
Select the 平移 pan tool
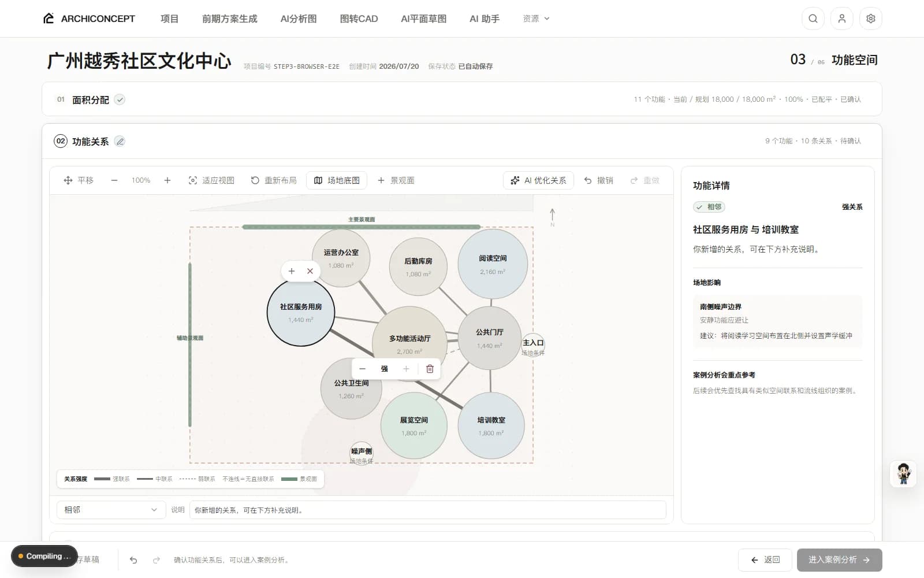(78, 180)
